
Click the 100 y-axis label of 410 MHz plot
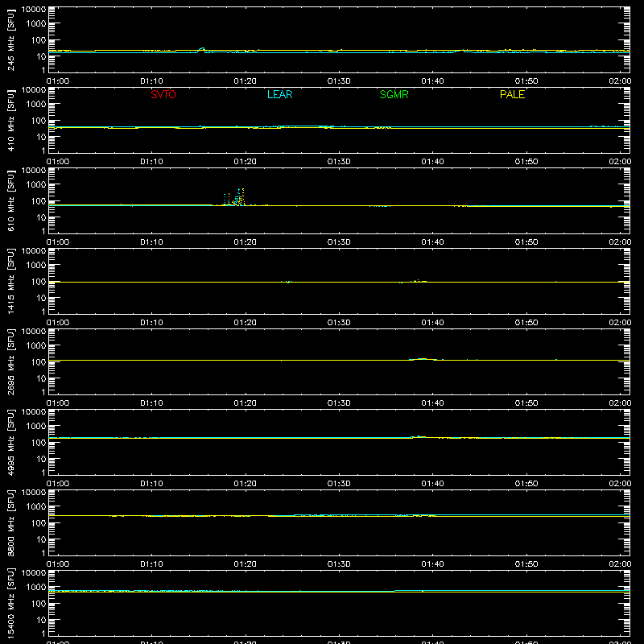point(39,121)
